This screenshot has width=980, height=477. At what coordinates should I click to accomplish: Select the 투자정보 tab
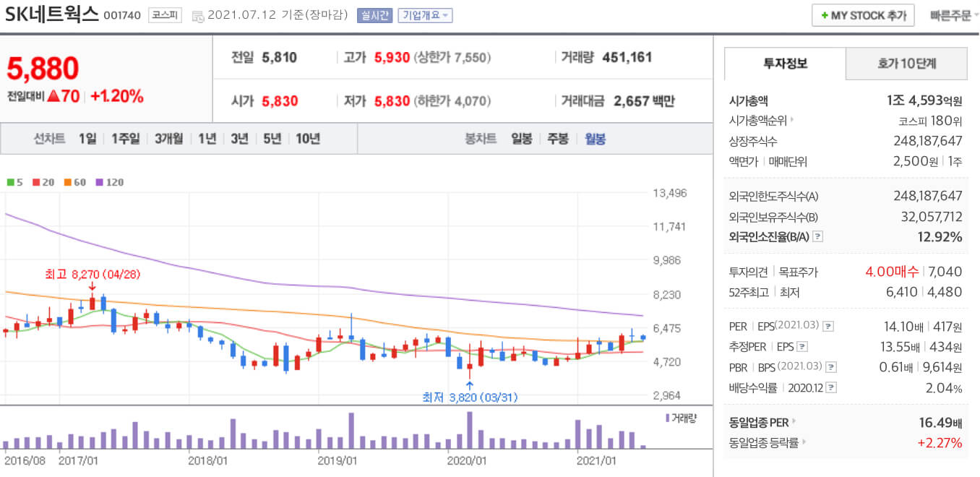click(x=785, y=64)
